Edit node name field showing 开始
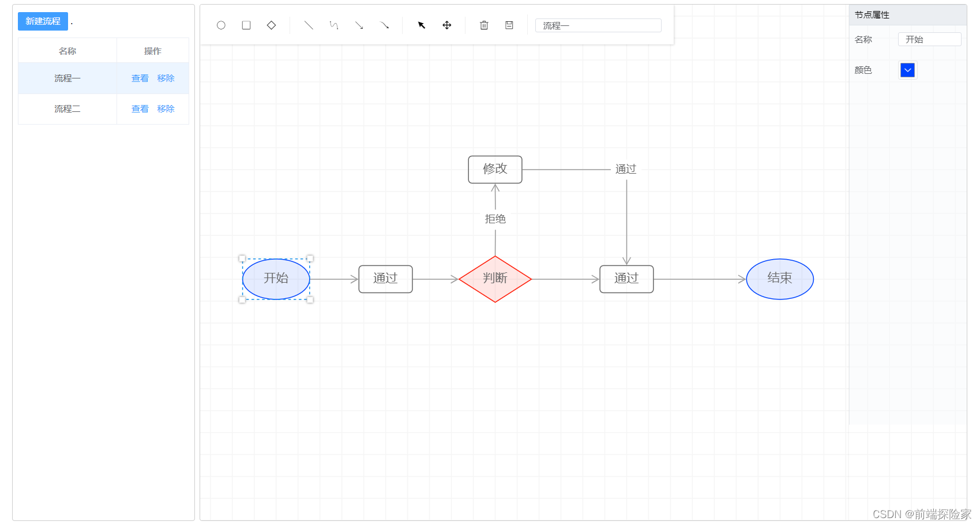Image resolution: width=980 pixels, height=525 pixels. coord(930,39)
